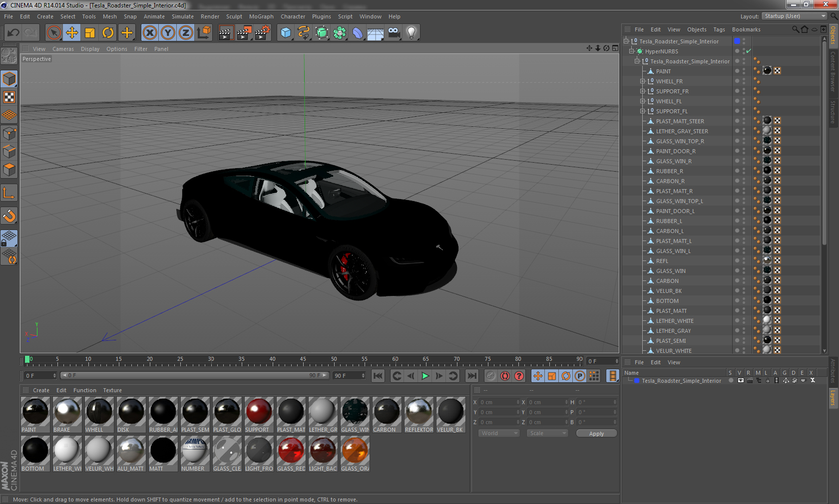
Task: Click the Undo arrow icon
Action: (x=13, y=33)
